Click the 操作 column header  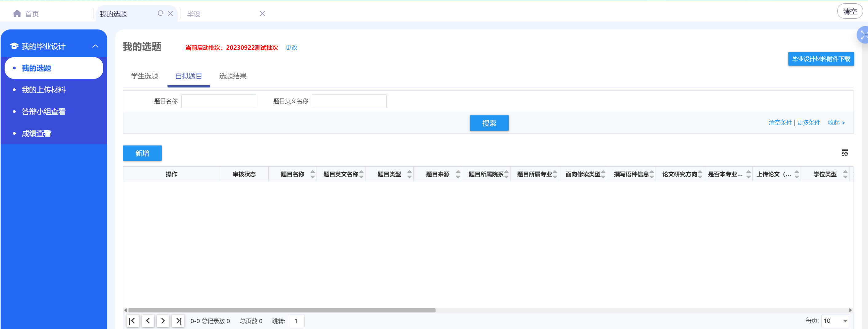[x=172, y=174]
